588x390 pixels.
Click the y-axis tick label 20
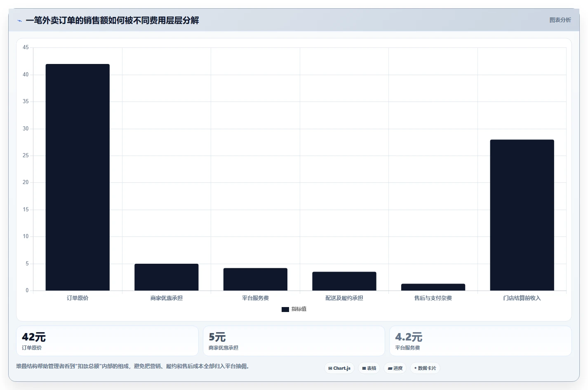[x=26, y=182]
